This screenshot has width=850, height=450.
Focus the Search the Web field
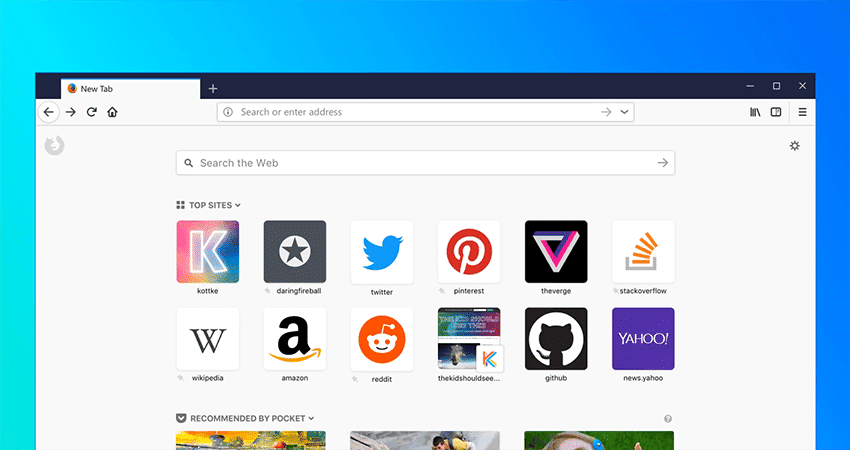pyautogui.click(x=426, y=163)
